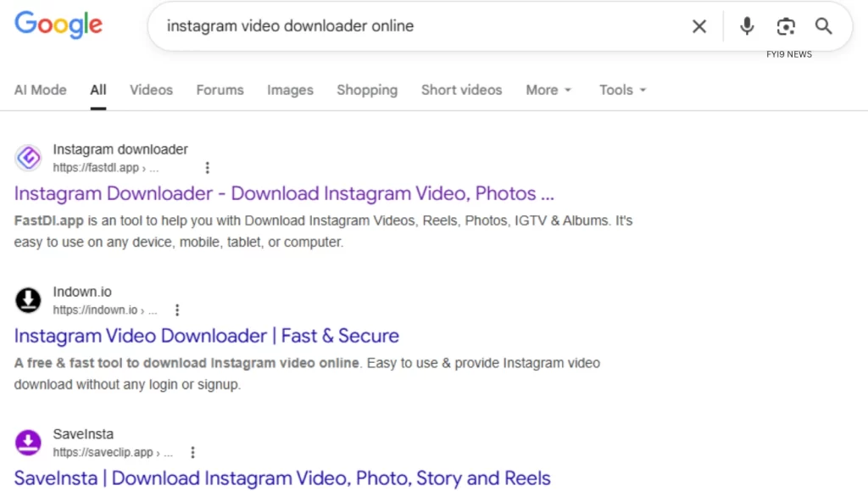Open the Forums tab
The height and width of the screenshot is (491, 868).
pyautogui.click(x=220, y=90)
